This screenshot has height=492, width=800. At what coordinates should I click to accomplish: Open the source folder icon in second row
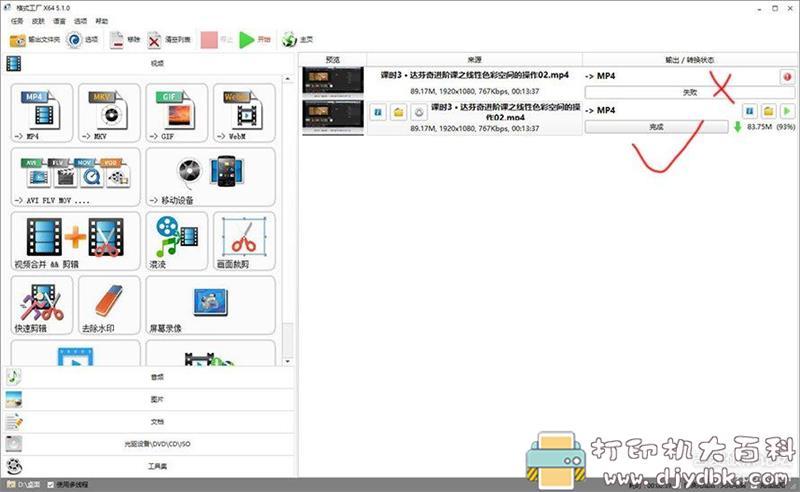coord(398,112)
